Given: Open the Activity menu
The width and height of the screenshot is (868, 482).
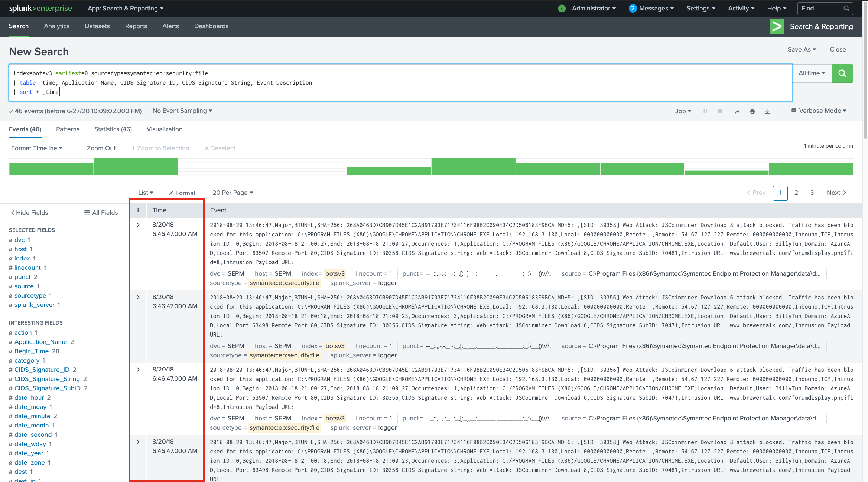Looking at the screenshot, I should point(741,8).
